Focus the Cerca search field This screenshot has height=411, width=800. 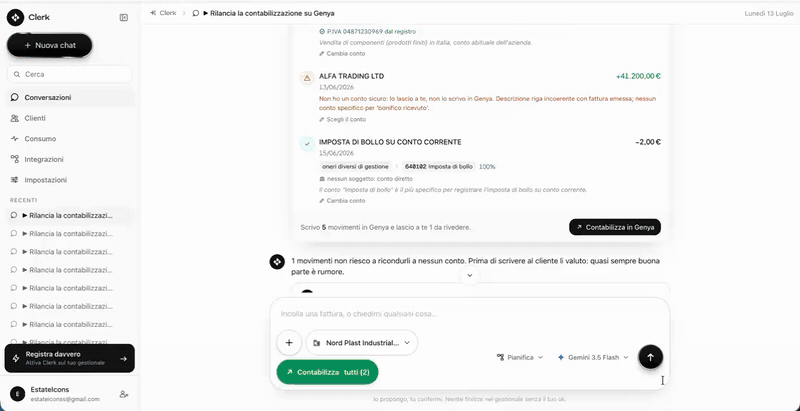69,74
